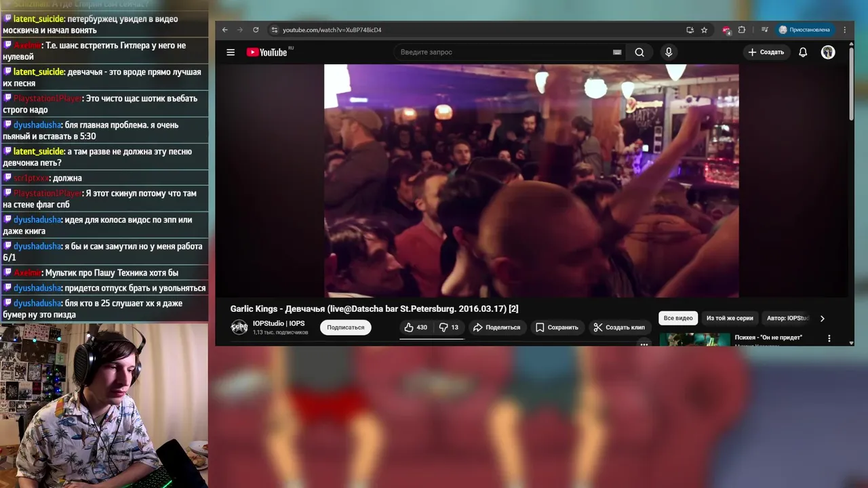Select the "Все видео" filter chip

(x=678, y=318)
